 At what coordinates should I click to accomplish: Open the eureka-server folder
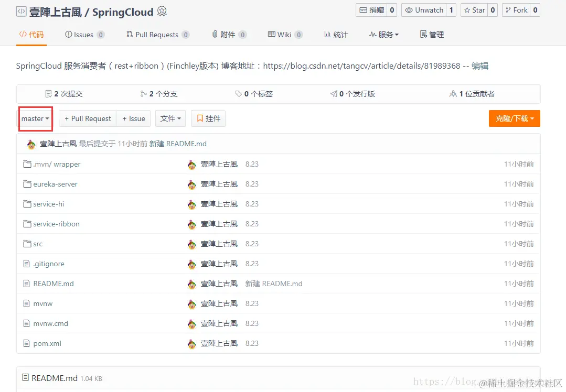(x=55, y=184)
